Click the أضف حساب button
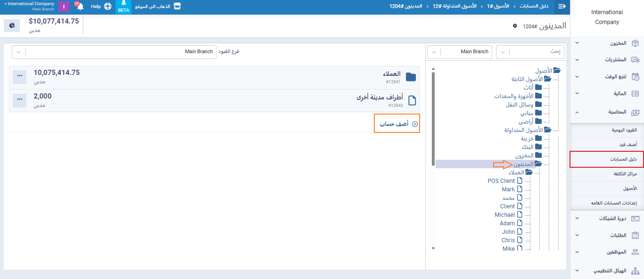This screenshot has height=279, width=644. click(396, 124)
